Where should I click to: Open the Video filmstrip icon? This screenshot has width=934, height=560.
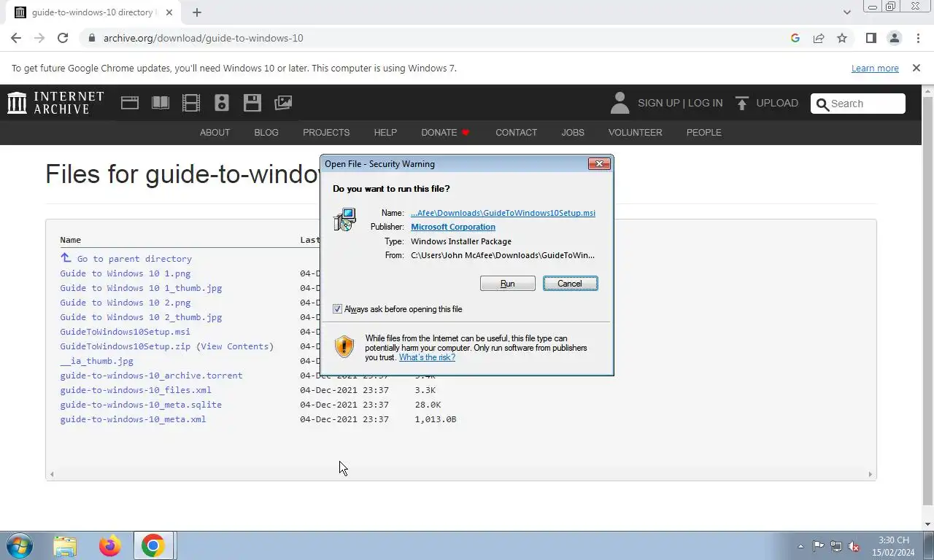(x=191, y=103)
